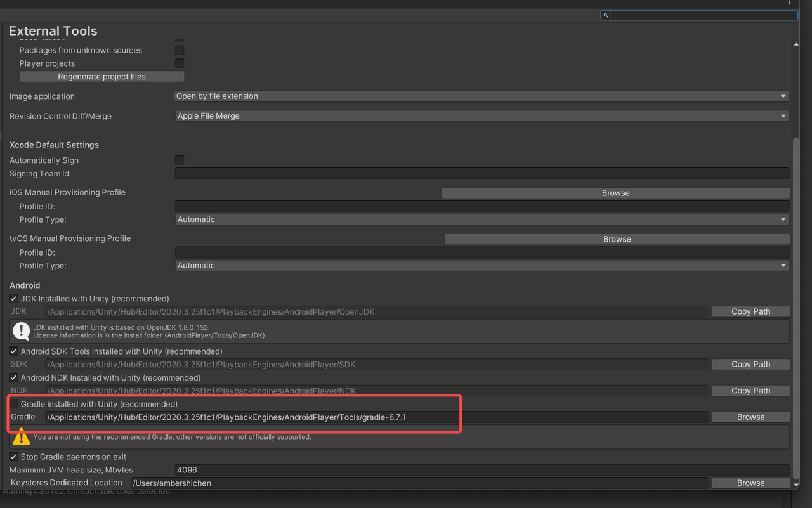
Task: Click the vertical scrollbar thumb
Action: [796, 308]
